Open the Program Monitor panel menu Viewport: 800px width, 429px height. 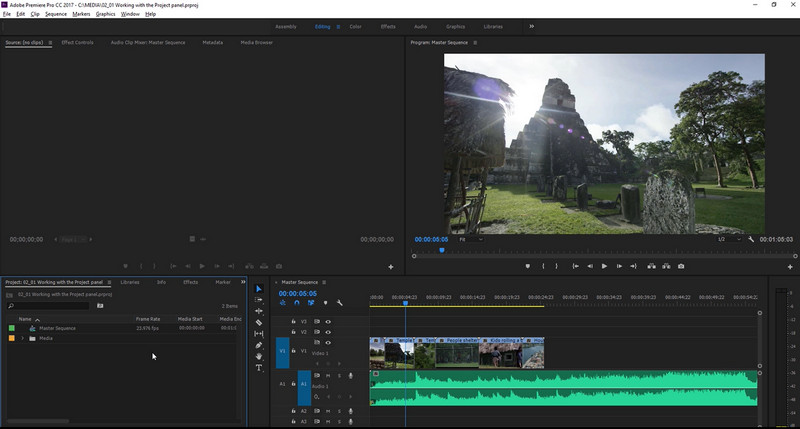475,43
